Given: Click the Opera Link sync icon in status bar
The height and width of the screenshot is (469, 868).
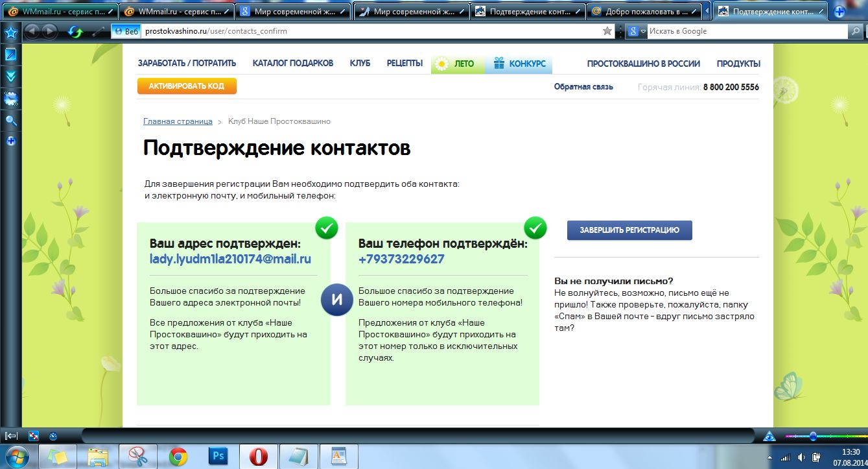Looking at the screenshot, I should (35, 436).
